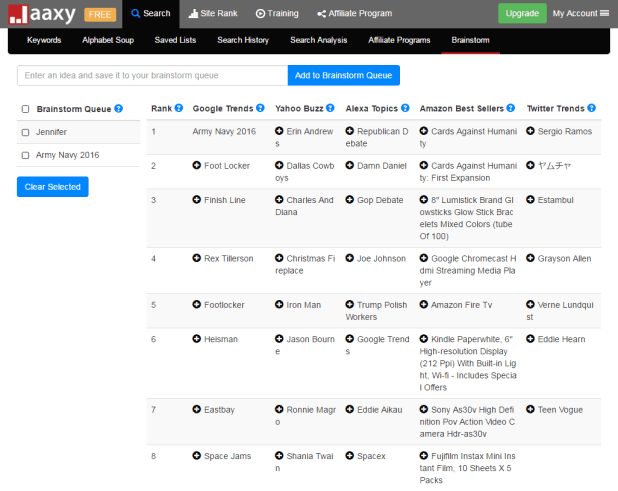The image size is (618, 491).
Task: Open Alphabet Soup submenu
Action: pos(108,40)
